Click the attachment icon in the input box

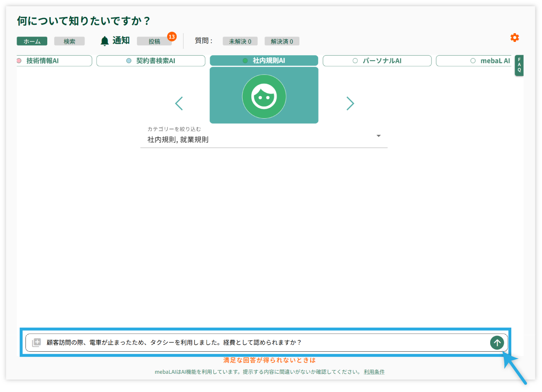pyautogui.click(x=36, y=343)
